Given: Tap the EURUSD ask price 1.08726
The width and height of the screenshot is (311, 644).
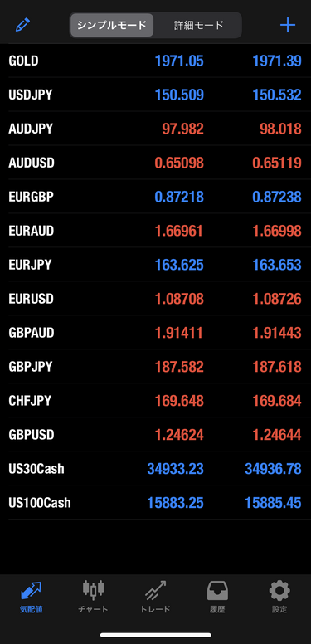Looking at the screenshot, I should pyautogui.click(x=277, y=299).
